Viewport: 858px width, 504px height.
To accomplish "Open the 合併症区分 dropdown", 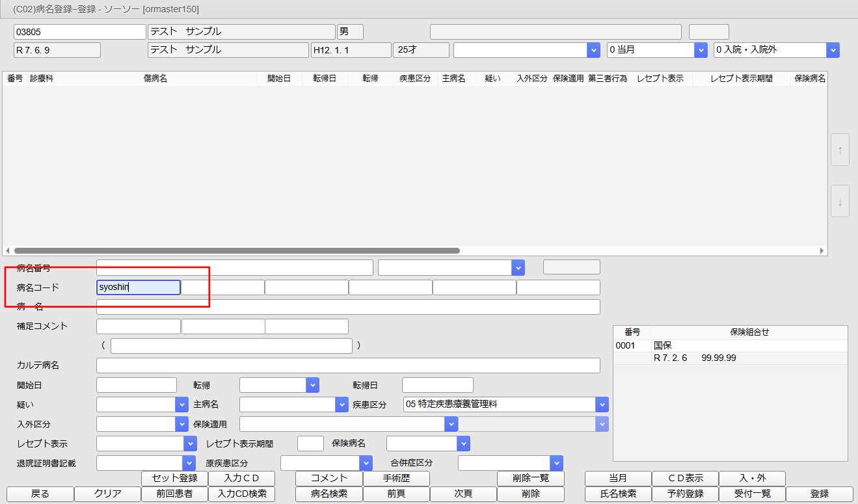I will pyautogui.click(x=557, y=462).
